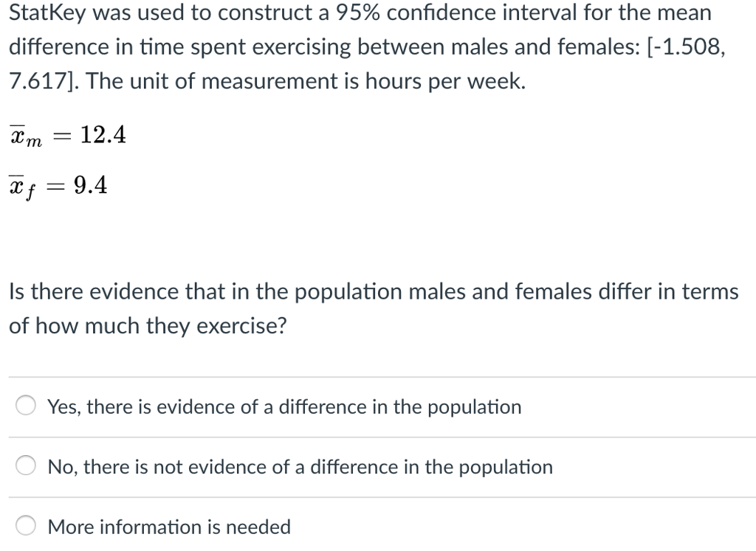This screenshot has width=756, height=551.
Task: Click the radio circle for 'More information is needed'
Action: tap(26, 525)
